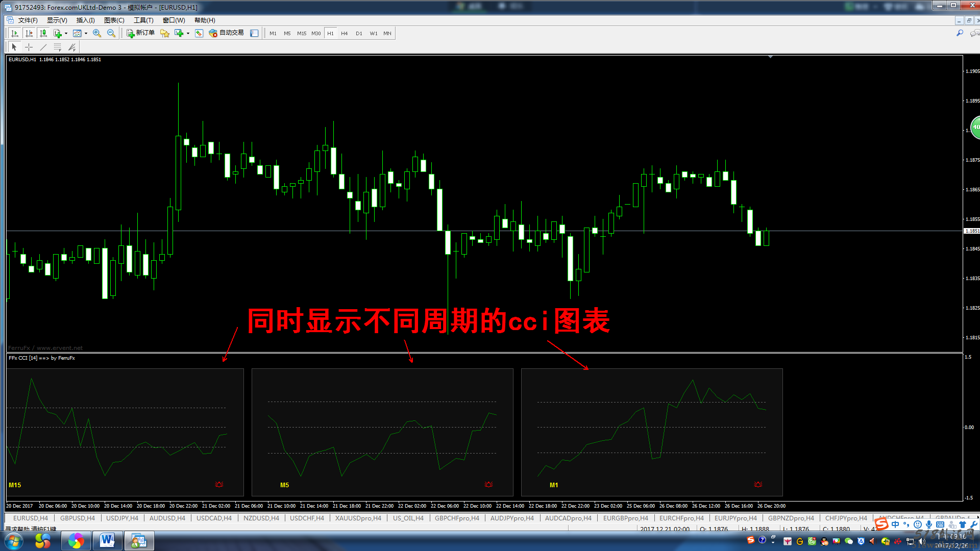Click the zoom in magnifier icon

pos(97,33)
